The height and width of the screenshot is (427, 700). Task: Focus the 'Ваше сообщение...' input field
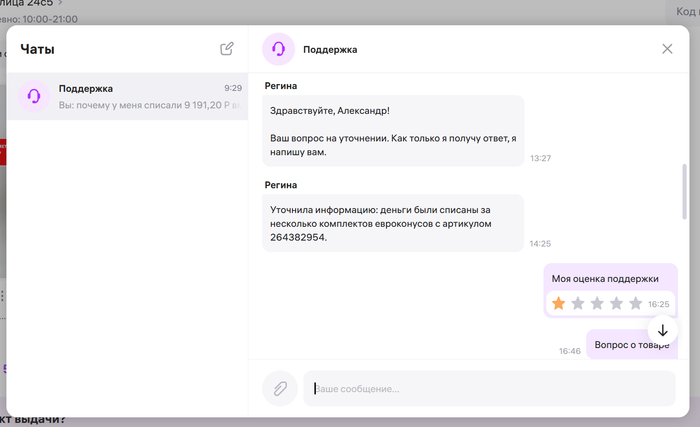tap(488, 388)
